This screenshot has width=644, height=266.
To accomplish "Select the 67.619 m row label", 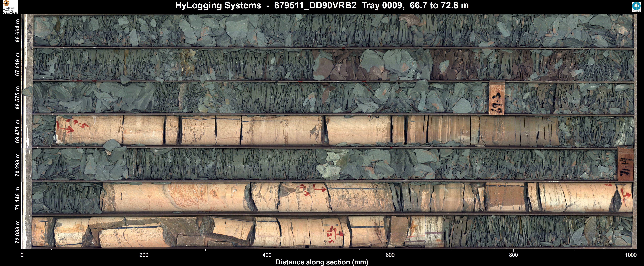I will (x=18, y=64).
